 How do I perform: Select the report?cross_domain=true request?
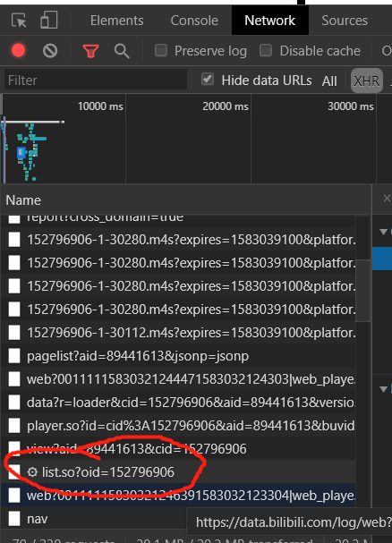click(x=178, y=219)
